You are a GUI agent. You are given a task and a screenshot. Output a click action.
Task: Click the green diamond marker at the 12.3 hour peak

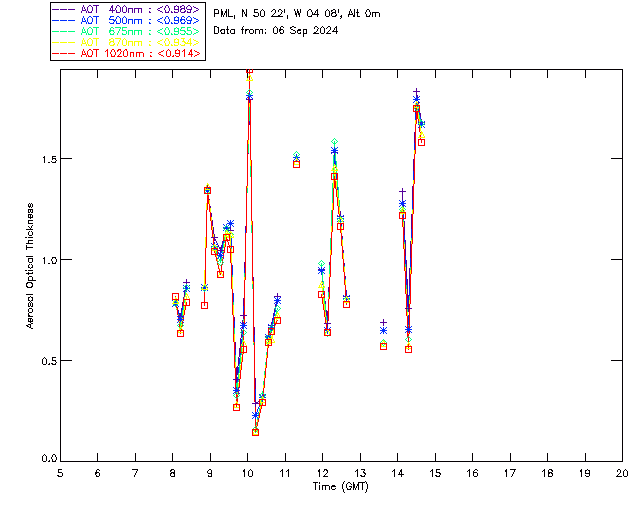coord(334,142)
